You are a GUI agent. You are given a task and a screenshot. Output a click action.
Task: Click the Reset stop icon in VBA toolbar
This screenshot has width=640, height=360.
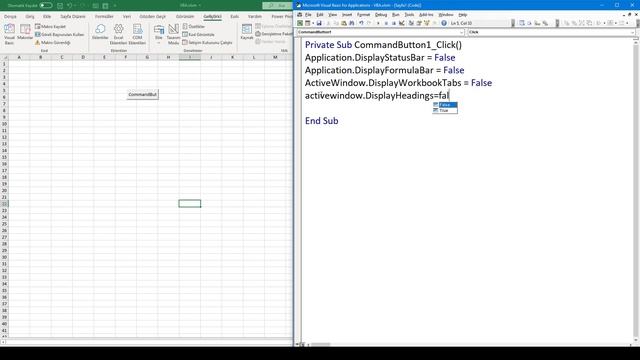[394, 23]
